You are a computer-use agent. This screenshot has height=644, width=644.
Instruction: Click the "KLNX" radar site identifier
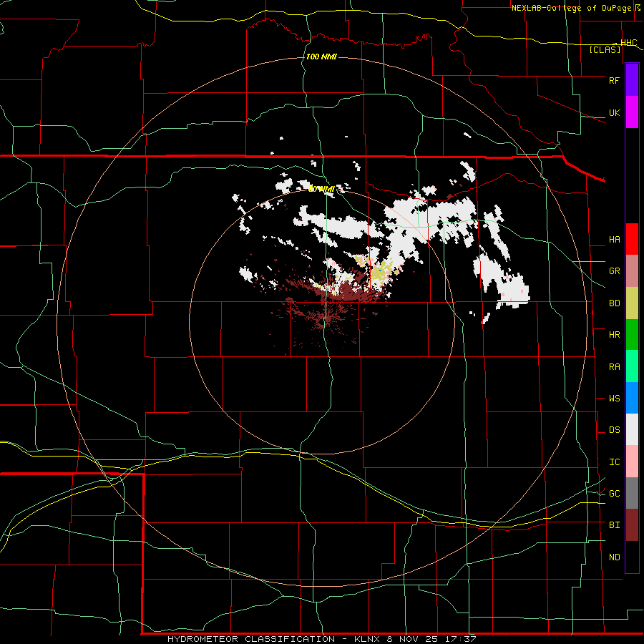[367, 639]
